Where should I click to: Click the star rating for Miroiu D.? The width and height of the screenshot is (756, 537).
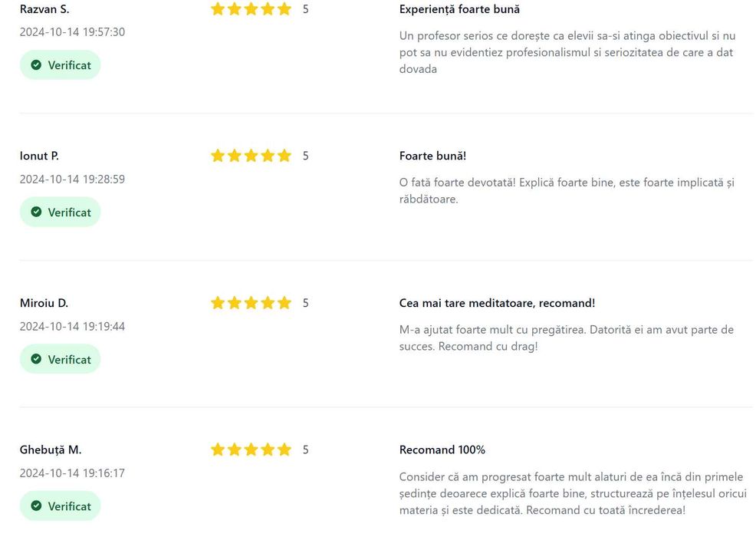[251, 303]
